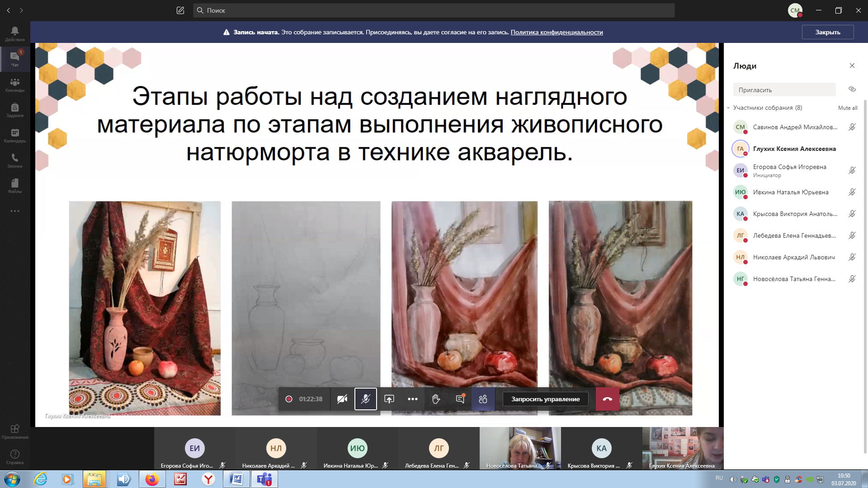Viewport: 868px width, 488px height.
Task: Select Крысова Виктория participant tile
Action: coord(601,448)
